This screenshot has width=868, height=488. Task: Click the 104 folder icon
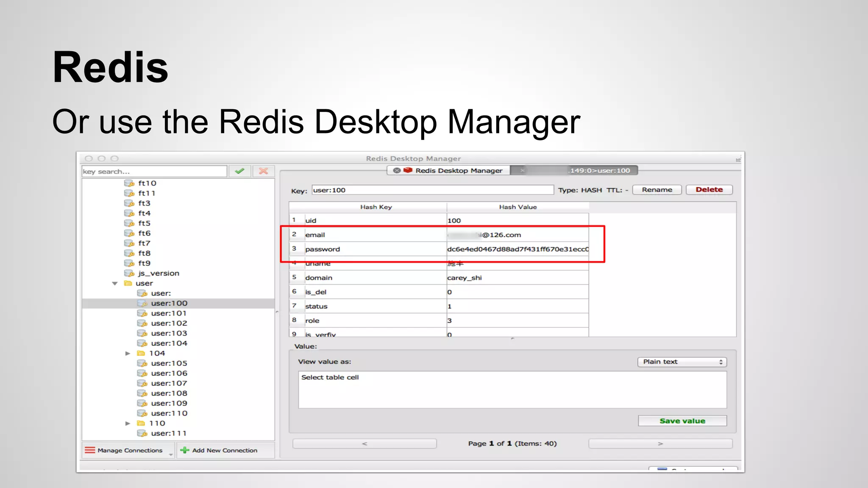pos(141,353)
